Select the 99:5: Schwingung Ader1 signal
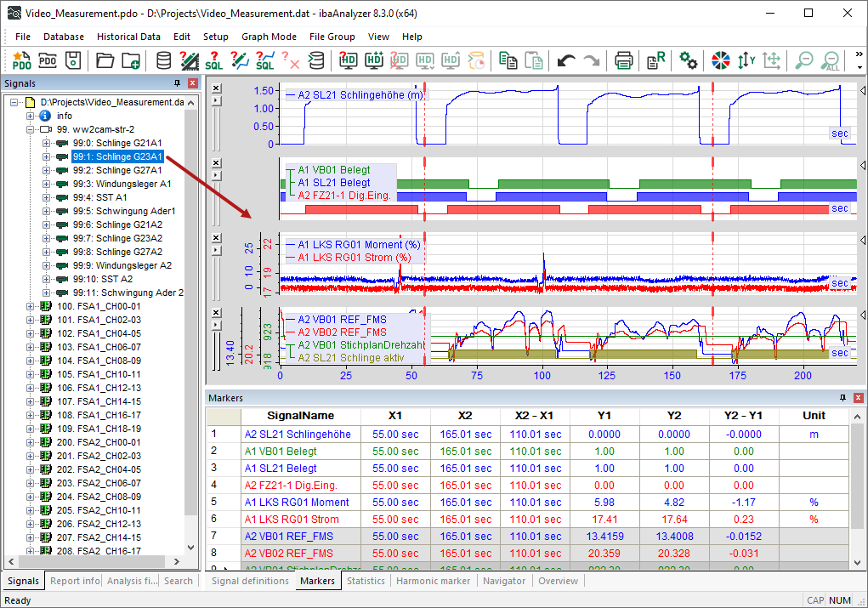 coord(124,211)
